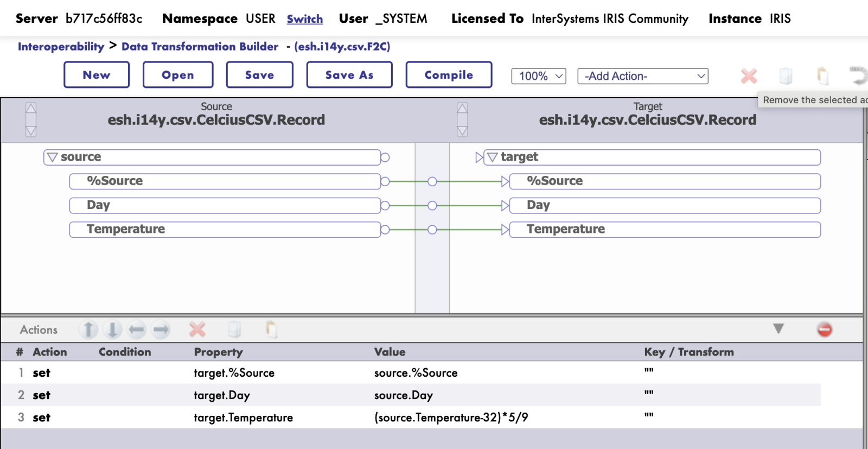Click the input arrow of target Day
This screenshot has height=449, width=868.
pos(505,206)
